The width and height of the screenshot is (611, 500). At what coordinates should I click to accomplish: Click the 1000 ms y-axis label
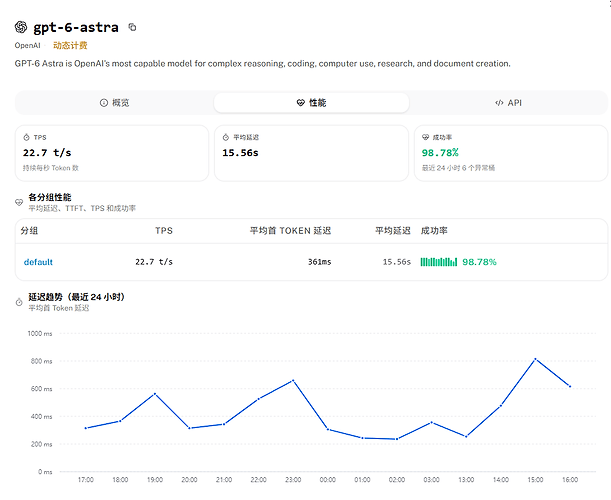40,334
